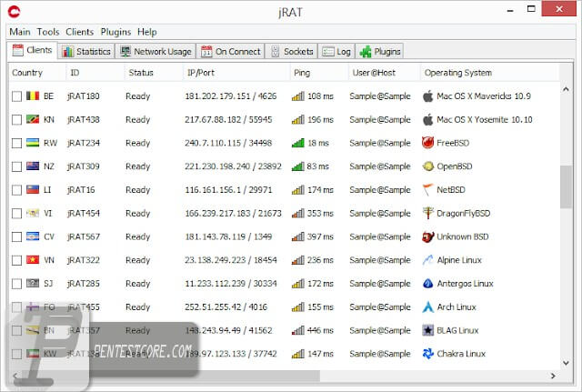
Task: Sort by the IP/Port column header
Action: click(236, 73)
